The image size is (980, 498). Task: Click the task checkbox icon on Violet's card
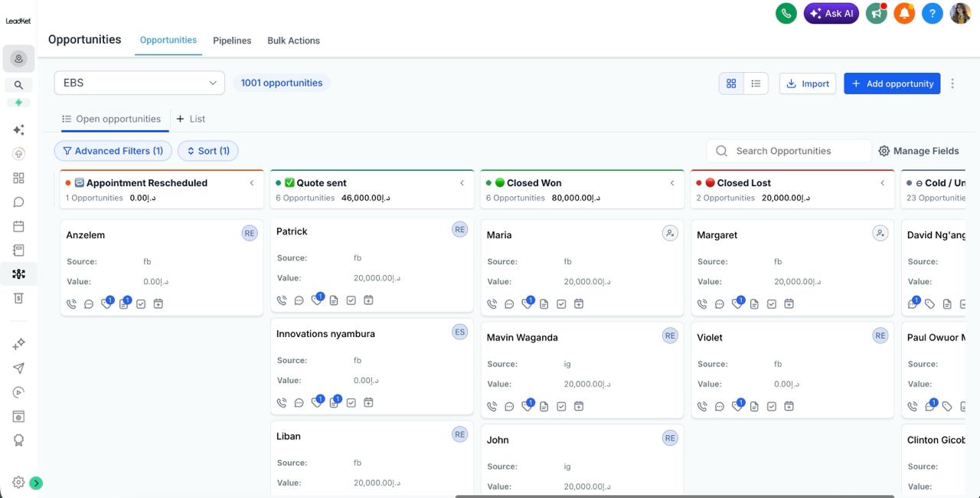[771, 407]
